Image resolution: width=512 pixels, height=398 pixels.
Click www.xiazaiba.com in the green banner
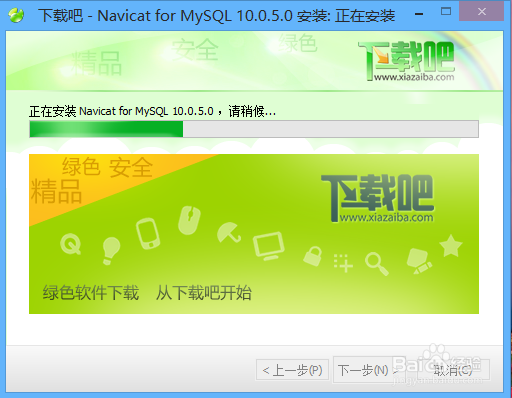(387, 218)
